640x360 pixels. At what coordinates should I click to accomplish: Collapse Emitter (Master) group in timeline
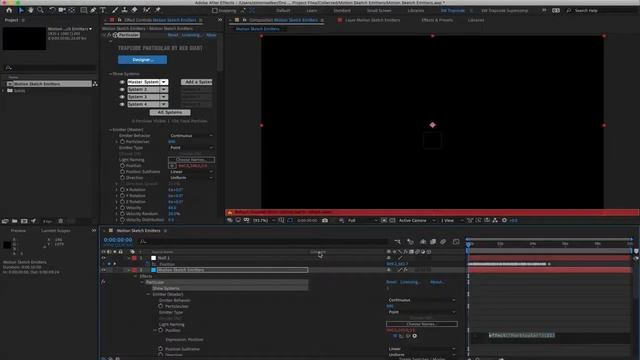(x=148, y=294)
